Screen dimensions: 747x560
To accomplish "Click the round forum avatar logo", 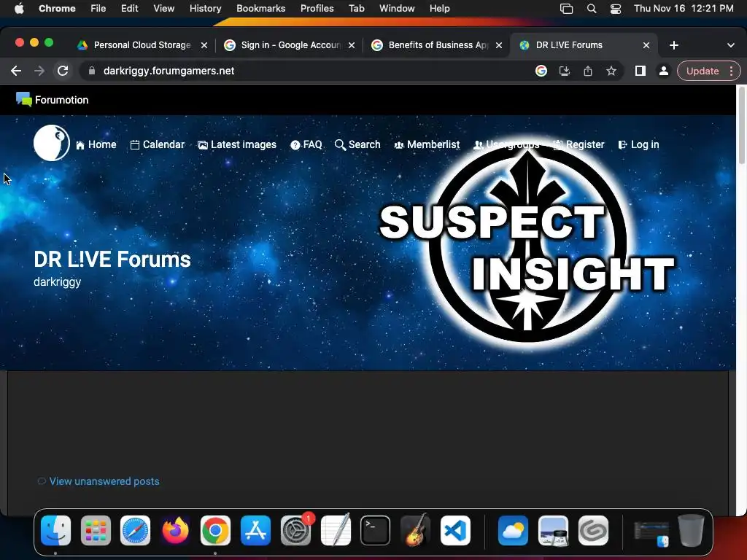I will click(52, 143).
